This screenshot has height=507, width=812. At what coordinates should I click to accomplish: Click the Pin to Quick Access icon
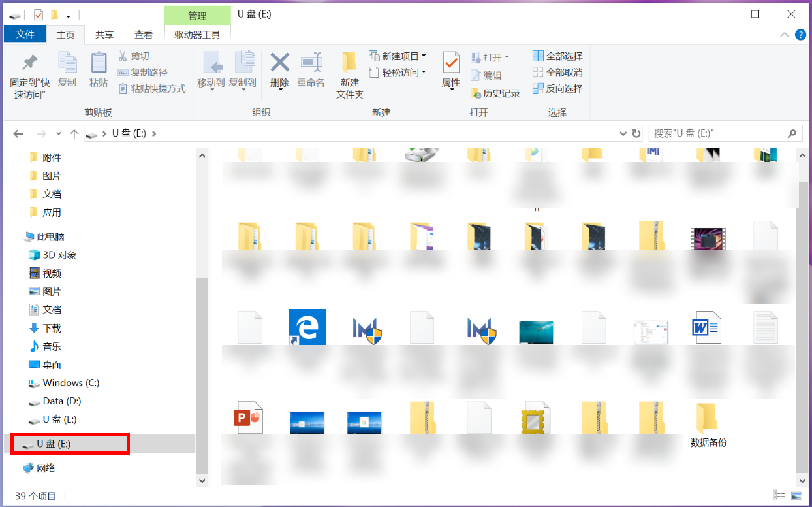29,64
